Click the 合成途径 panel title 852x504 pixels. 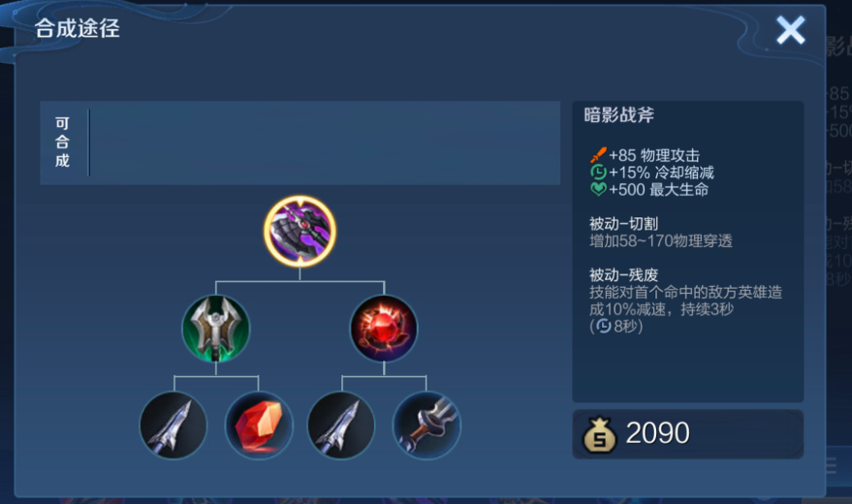(78, 28)
